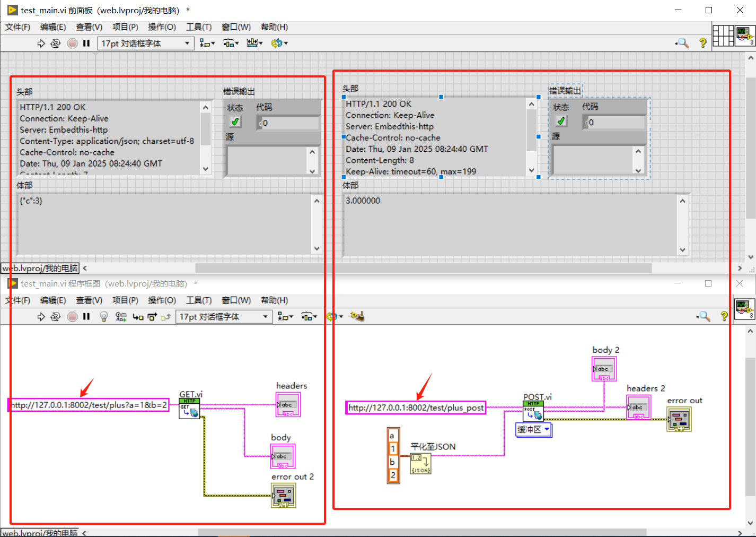Click Run Continuously in block diagram toolbar
This screenshot has height=537, width=756.
point(55,317)
